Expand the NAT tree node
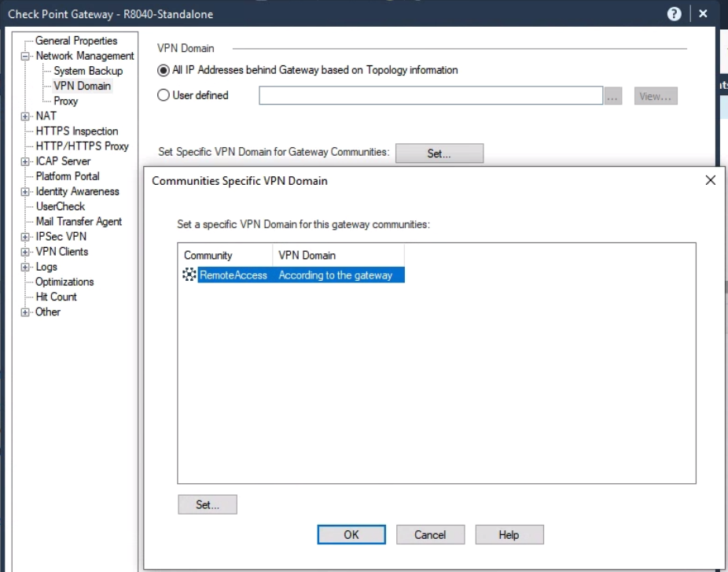 24,116
